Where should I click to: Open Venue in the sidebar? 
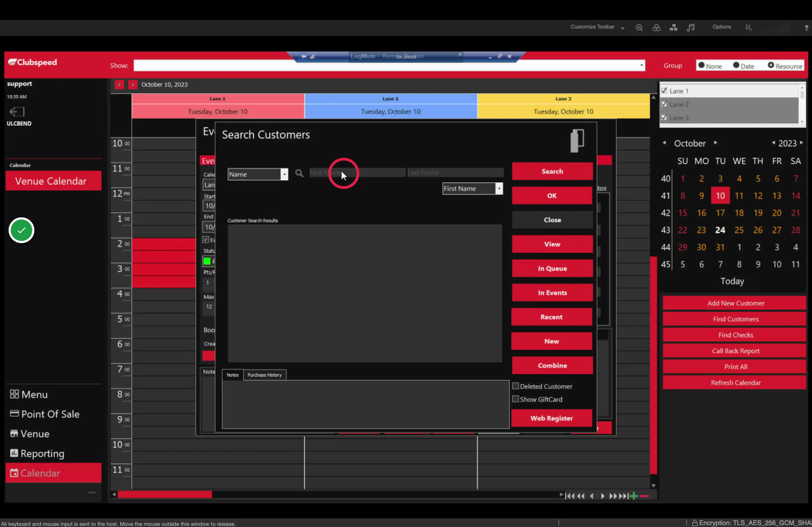point(30,434)
